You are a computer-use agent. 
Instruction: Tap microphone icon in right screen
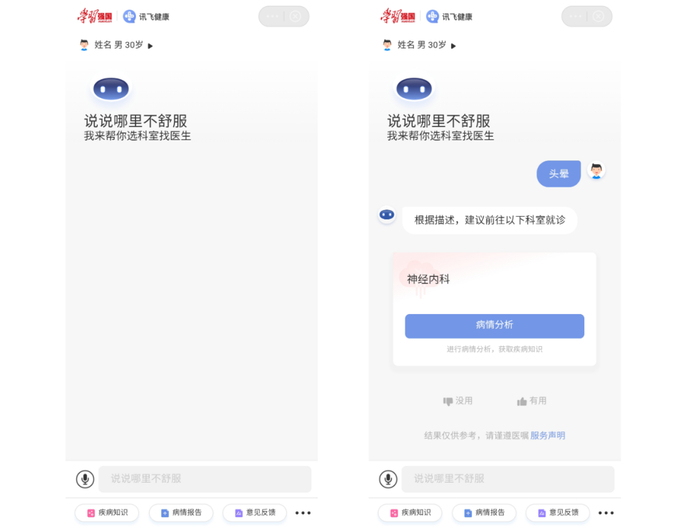point(388,479)
